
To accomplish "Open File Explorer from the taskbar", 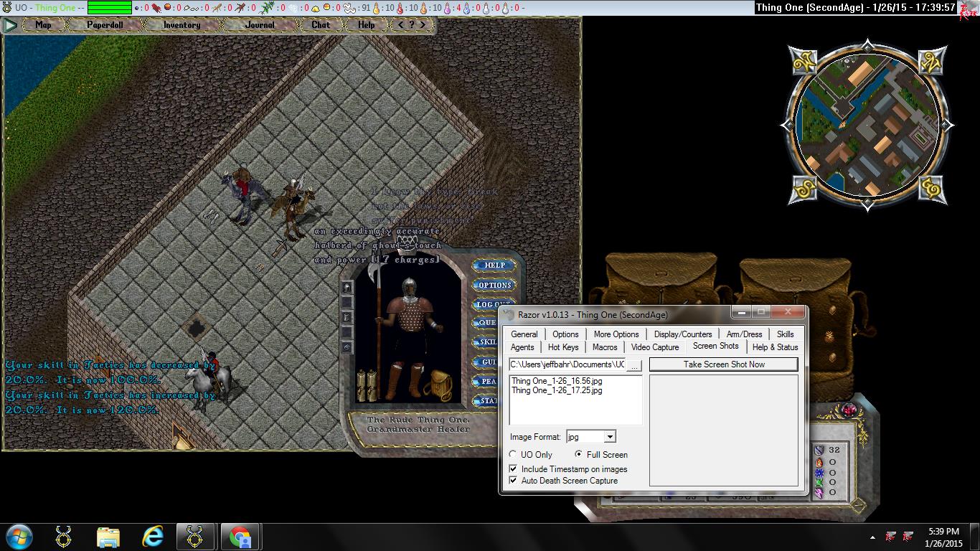I will pos(108,537).
